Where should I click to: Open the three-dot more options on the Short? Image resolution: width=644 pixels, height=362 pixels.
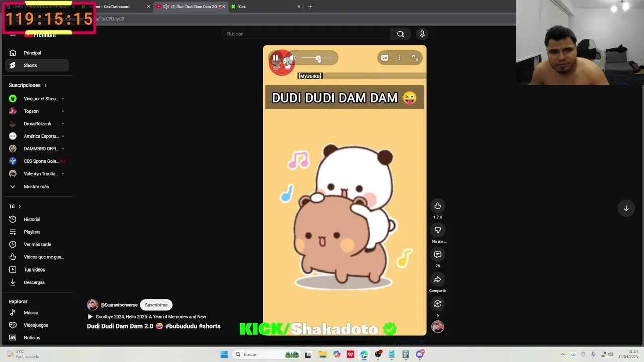(400, 58)
